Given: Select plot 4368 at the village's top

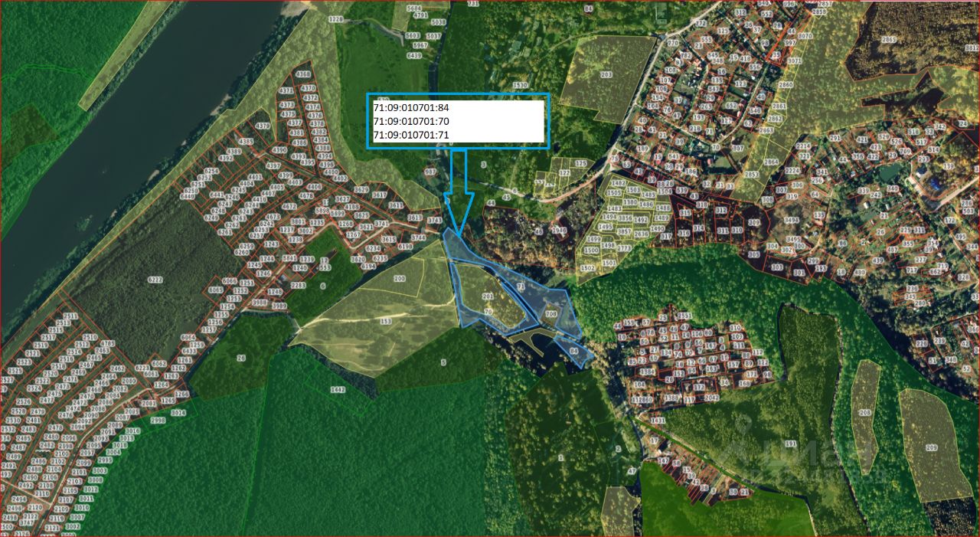Looking at the screenshot, I should click(x=303, y=74).
